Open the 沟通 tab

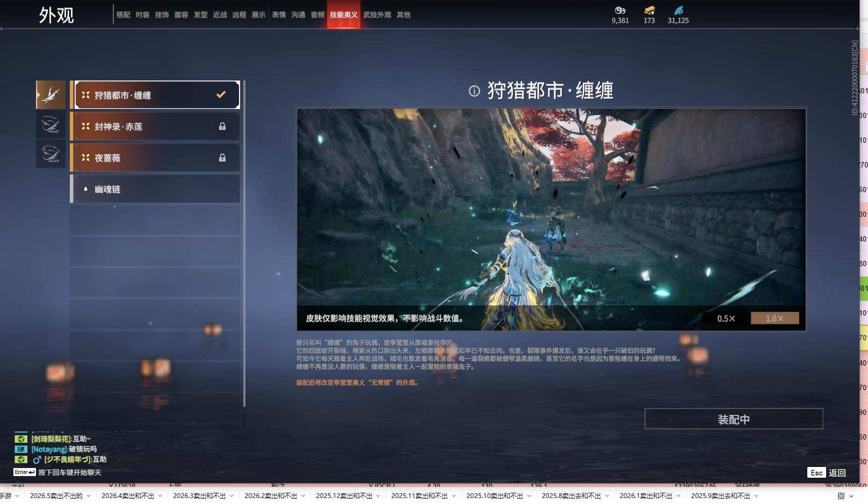298,15
